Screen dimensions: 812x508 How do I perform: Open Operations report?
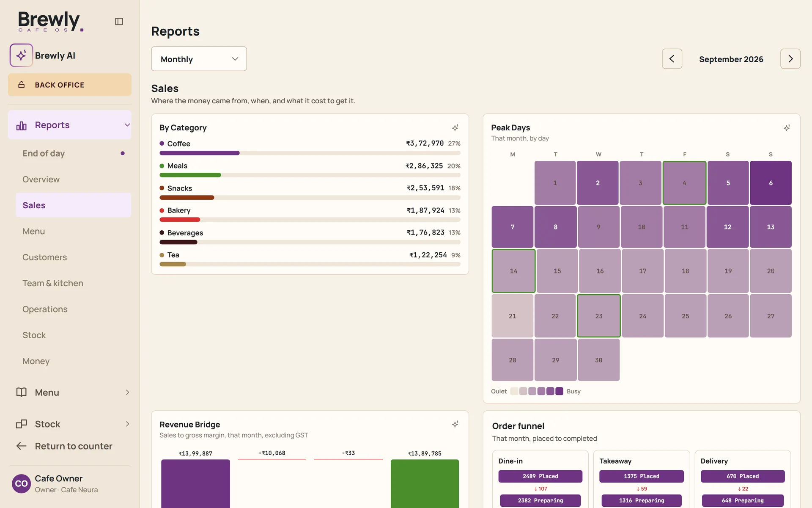pos(74,309)
